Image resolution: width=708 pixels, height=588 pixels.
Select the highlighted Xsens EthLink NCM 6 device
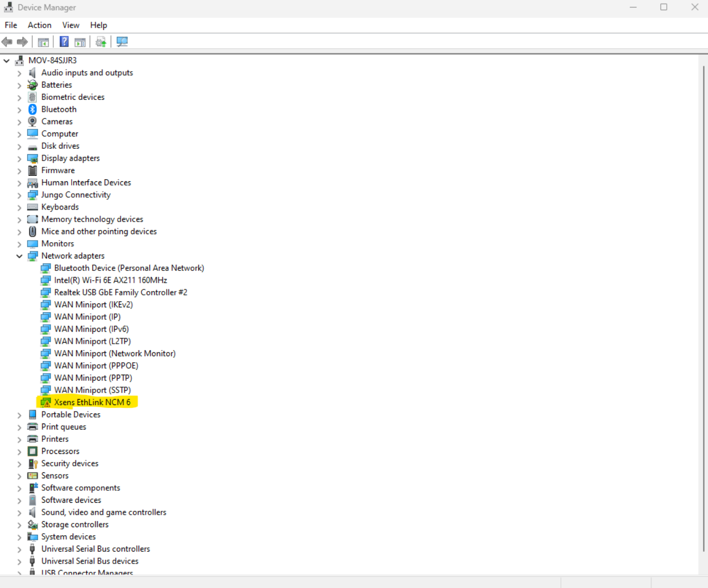93,402
